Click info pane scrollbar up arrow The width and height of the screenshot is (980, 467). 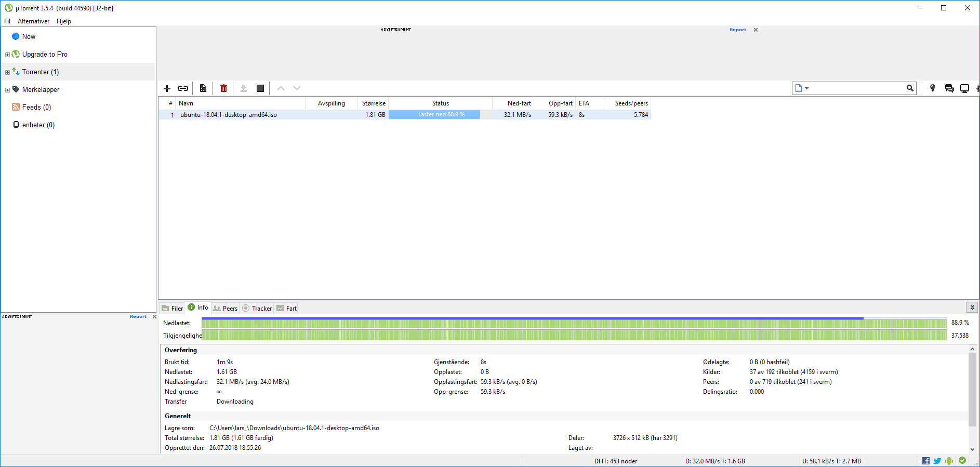972,349
